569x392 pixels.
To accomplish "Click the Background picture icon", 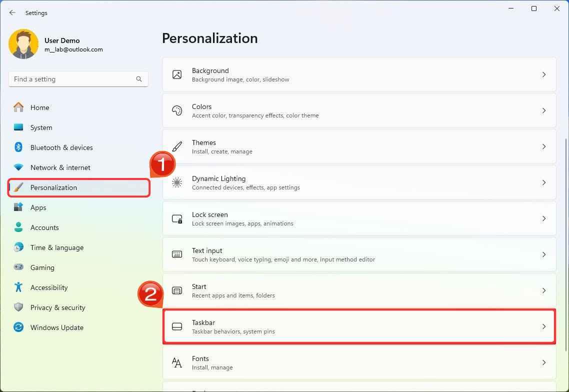I will [177, 74].
